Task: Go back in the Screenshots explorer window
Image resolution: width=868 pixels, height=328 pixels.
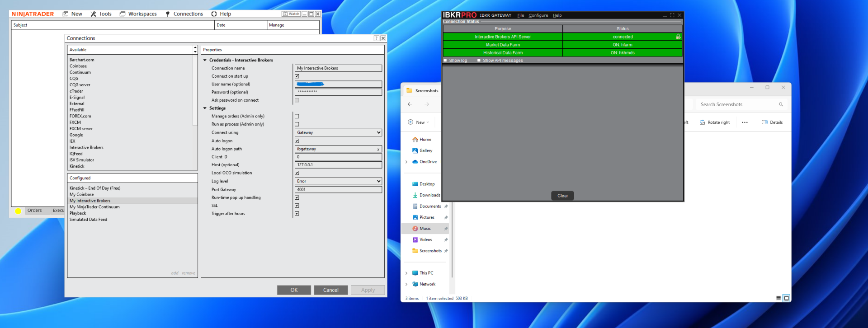Action: pos(410,104)
